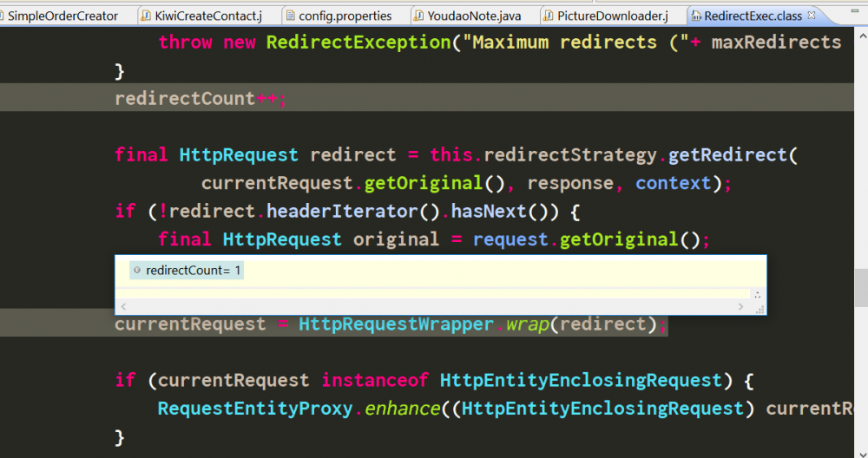Image resolution: width=868 pixels, height=458 pixels.
Task: Click on 'RedirectException' in throw statement
Action: pyautogui.click(x=358, y=42)
